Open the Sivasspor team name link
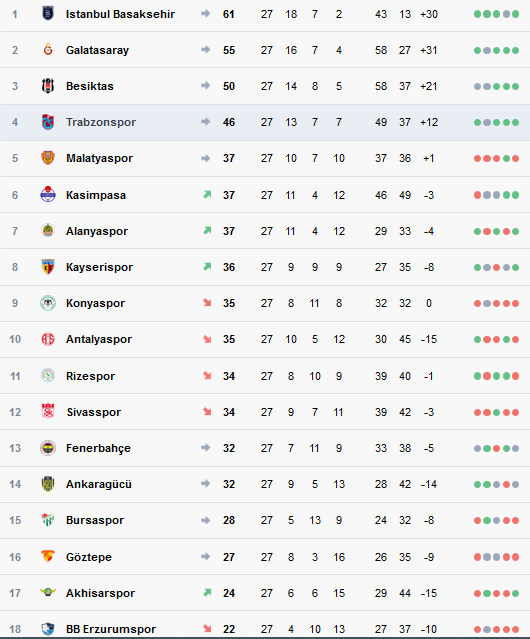 click(x=94, y=412)
